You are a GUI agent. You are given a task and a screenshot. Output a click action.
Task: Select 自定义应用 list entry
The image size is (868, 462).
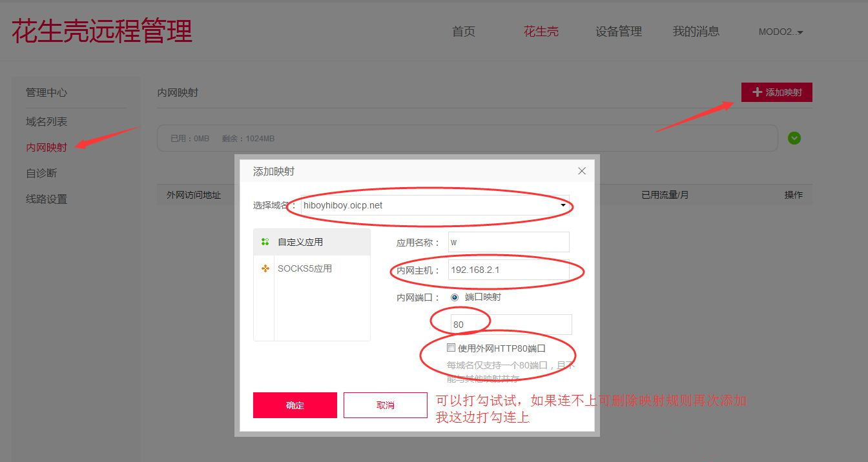click(x=312, y=242)
